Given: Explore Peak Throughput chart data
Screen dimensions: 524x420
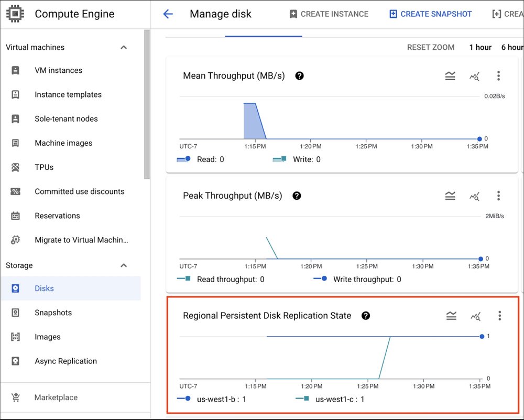Looking at the screenshot, I should [474, 196].
